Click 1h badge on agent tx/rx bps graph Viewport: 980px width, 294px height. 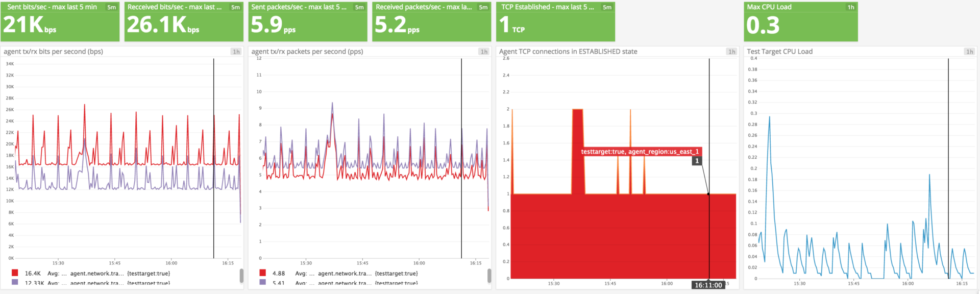(236, 52)
